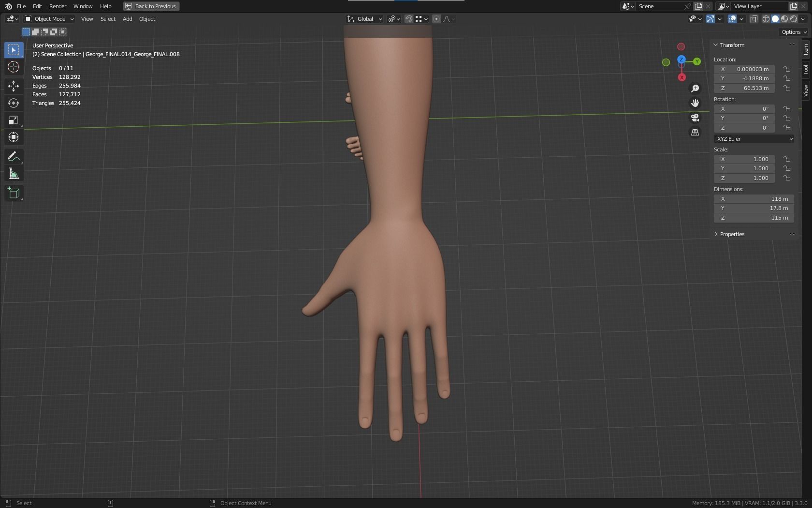Click the new scene button
Screen dimensions: 812x508
pos(698,6)
